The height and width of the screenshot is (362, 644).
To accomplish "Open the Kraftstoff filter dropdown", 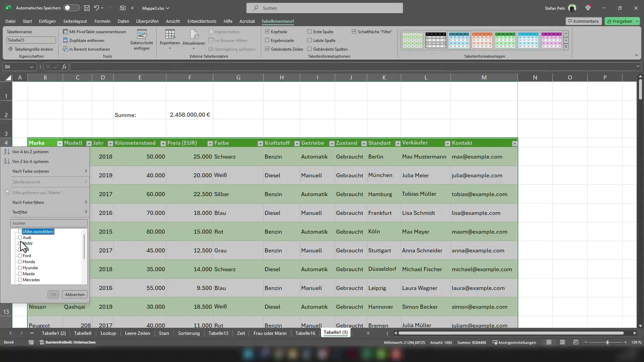I will pos(297,143).
